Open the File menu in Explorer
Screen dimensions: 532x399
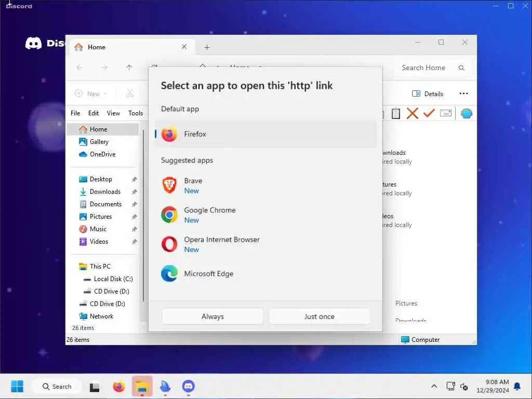[x=75, y=113]
